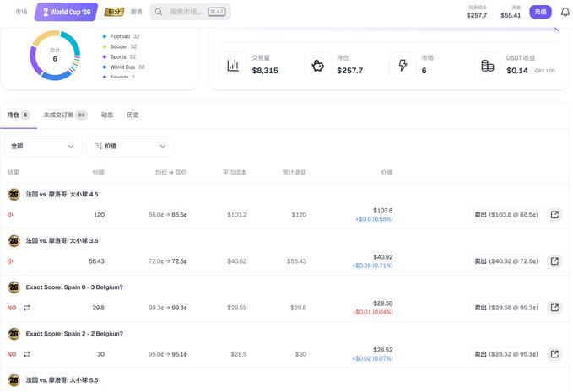Click the 均价 → 现价 column header

(171, 172)
